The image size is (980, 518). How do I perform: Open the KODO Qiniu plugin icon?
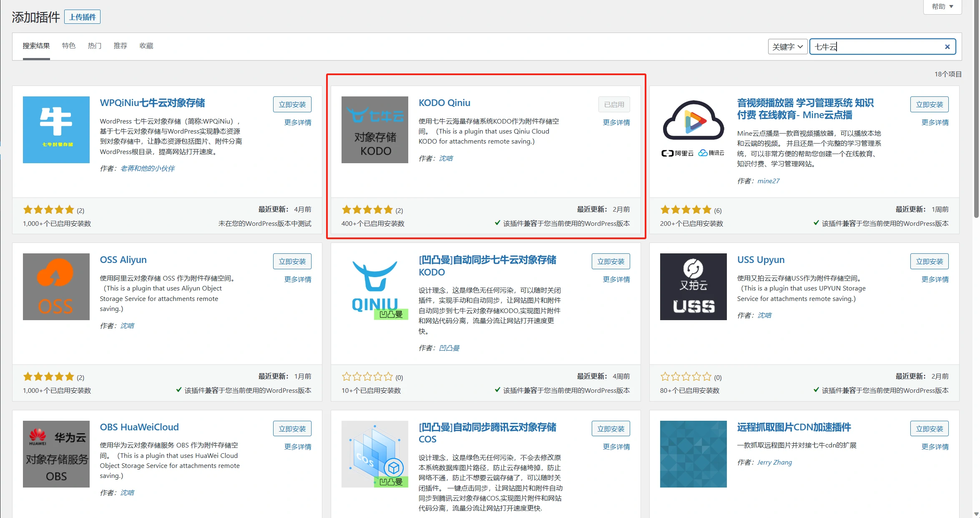[375, 130]
